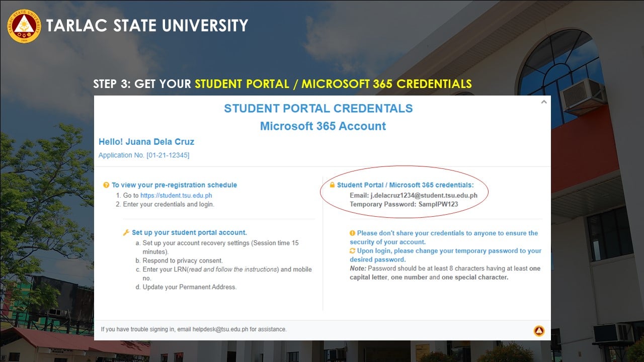Click the 'Update your Permanent Address' step
This screenshot has width=644, height=362.
189,287
